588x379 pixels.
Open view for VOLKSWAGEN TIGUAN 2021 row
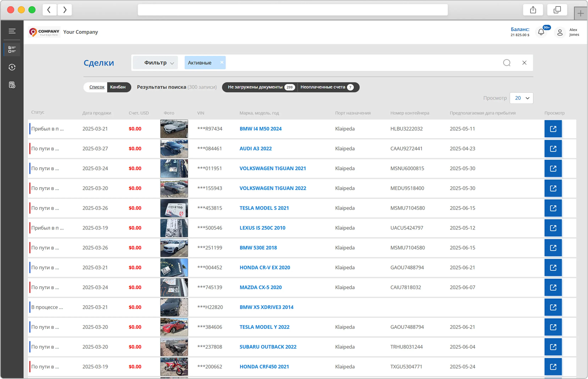pyautogui.click(x=553, y=168)
